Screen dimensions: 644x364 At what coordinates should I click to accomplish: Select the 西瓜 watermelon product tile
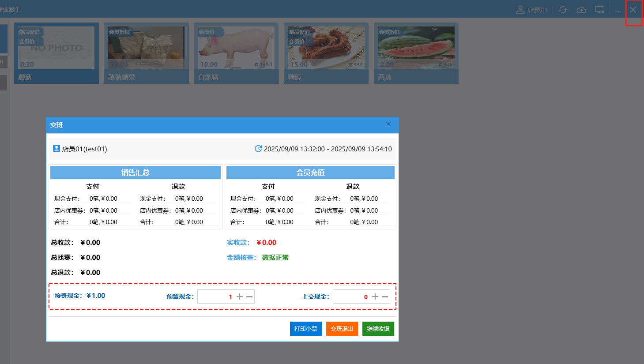tap(416, 53)
